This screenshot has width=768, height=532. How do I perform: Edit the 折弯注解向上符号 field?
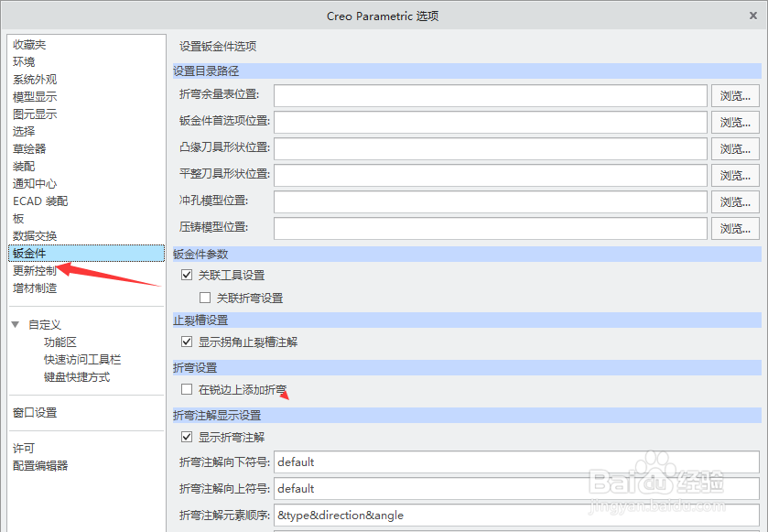click(516, 488)
